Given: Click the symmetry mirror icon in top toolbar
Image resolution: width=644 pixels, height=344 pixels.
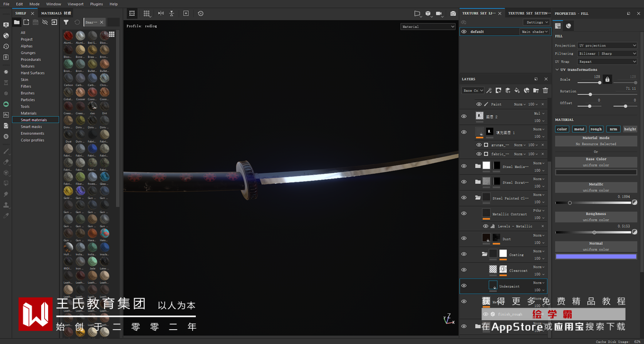Looking at the screenshot, I should click(161, 13).
